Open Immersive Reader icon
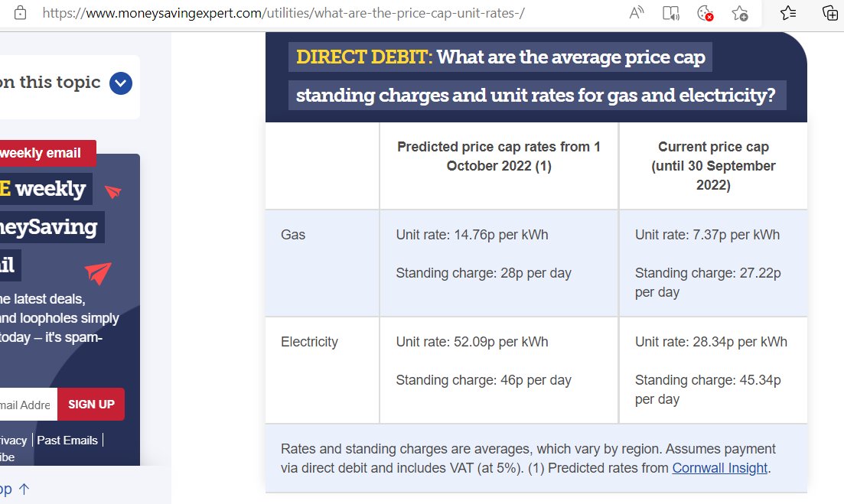This screenshot has width=844, height=504. click(x=670, y=13)
